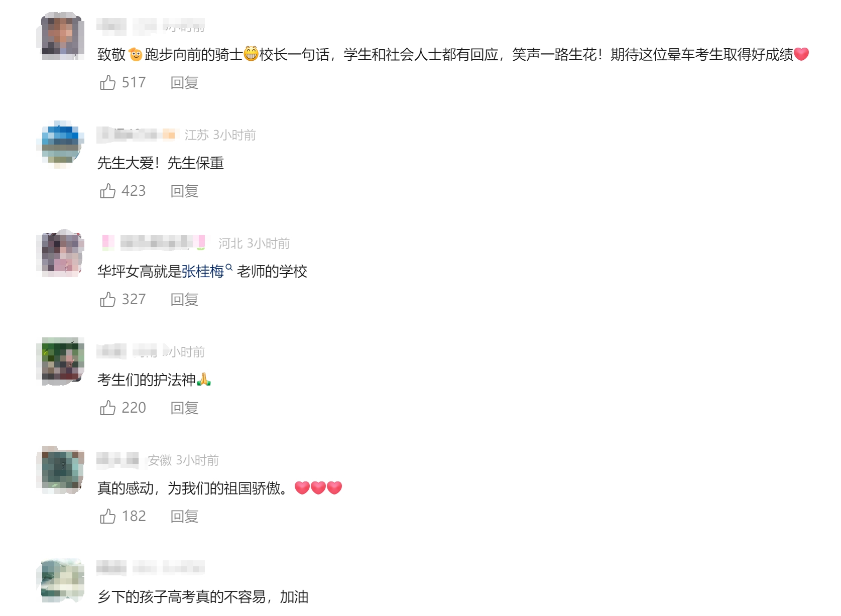Screen dimensions: 841x616
Task: Like the 华坪女高 comment with 327 likes
Action: point(107,299)
